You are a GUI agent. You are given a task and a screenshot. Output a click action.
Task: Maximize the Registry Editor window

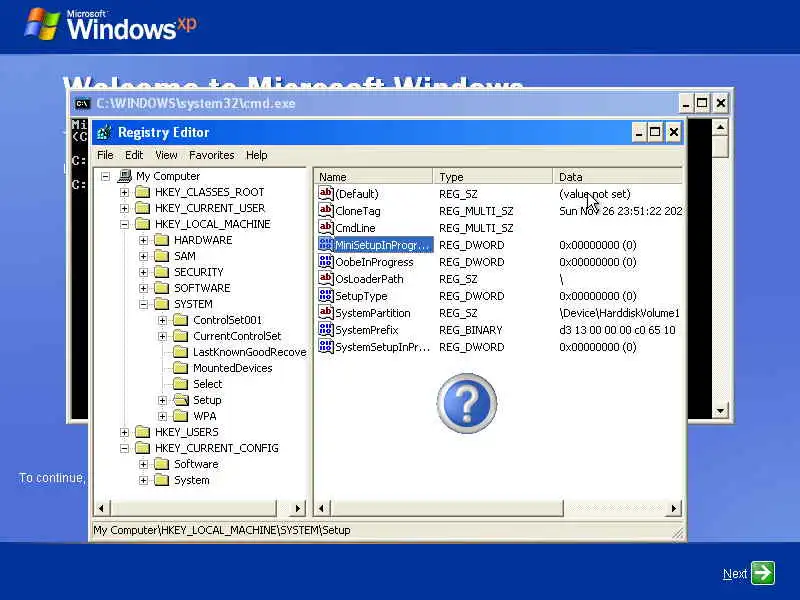tap(655, 133)
